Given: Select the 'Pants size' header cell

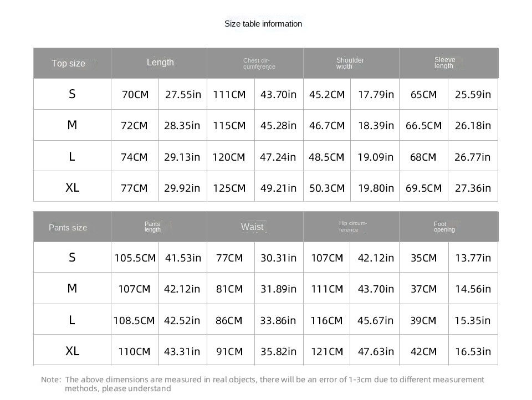Looking at the screenshot, I should [x=68, y=227].
